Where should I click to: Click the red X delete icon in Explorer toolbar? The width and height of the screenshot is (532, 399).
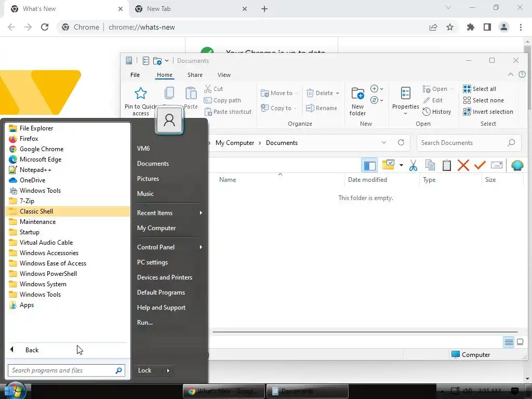tap(463, 165)
